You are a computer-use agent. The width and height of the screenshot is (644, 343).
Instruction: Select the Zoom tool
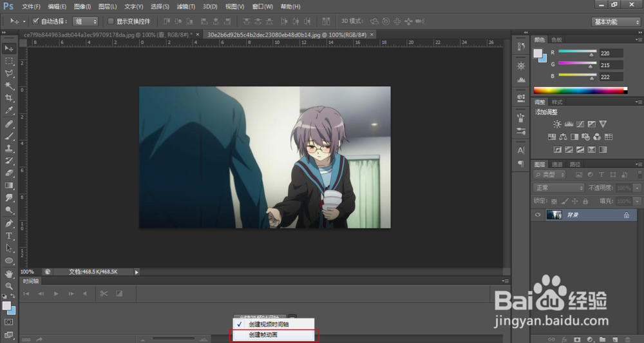point(8,286)
